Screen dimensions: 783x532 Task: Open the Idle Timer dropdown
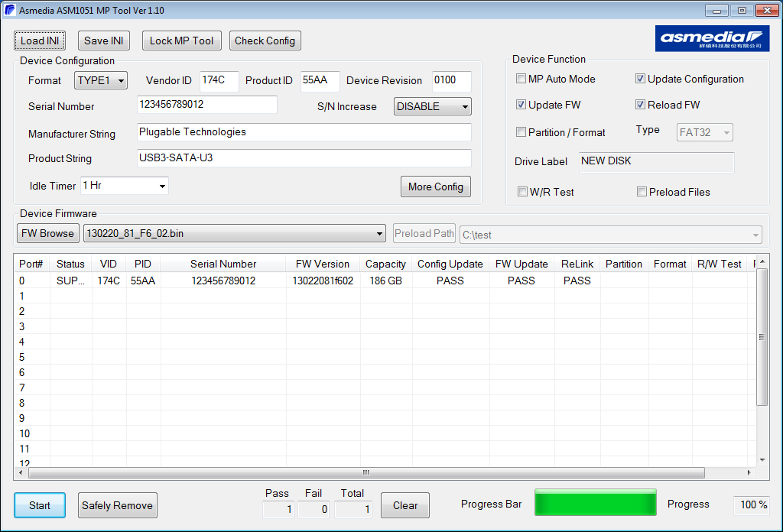[x=161, y=185]
